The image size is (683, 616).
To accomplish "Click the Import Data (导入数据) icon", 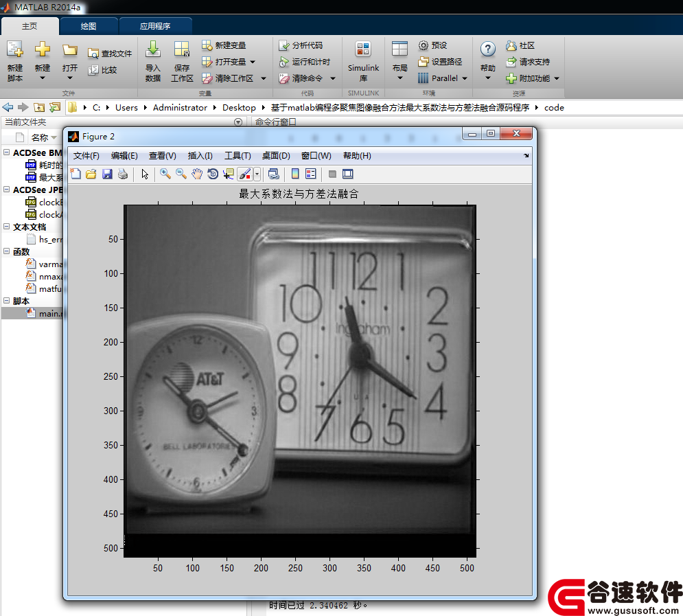I will [153, 49].
